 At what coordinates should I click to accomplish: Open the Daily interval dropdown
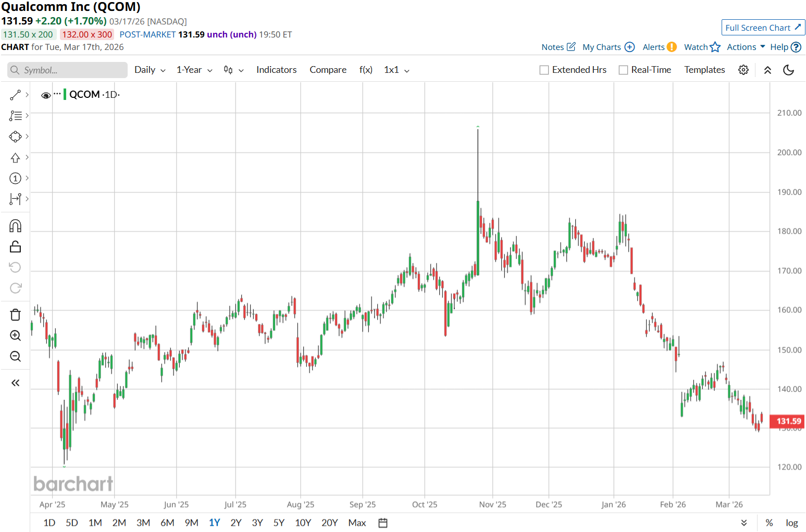click(150, 70)
